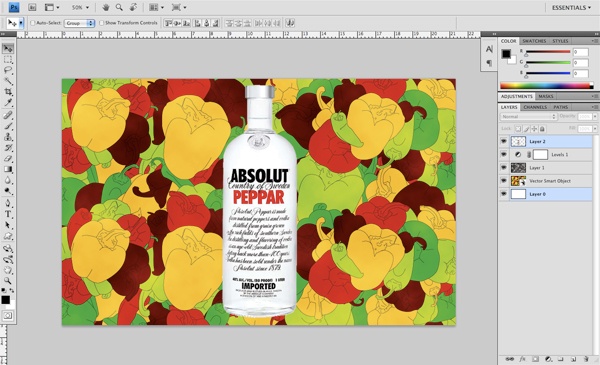Open the Paragraph panel icon
Image resolution: width=600 pixels, height=365 pixels.
489,63
